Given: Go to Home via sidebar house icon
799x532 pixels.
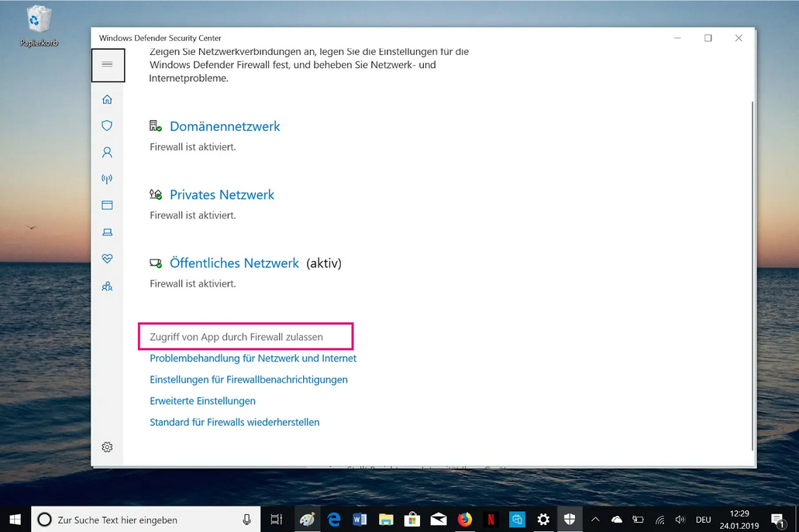Looking at the screenshot, I should (107, 99).
